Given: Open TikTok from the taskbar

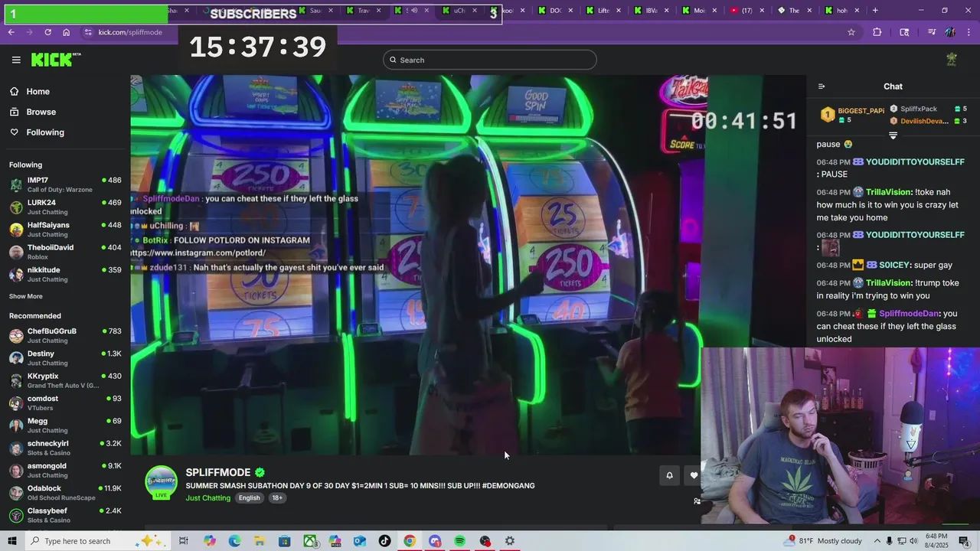Looking at the screenshot, I should (x=384, y=541).
